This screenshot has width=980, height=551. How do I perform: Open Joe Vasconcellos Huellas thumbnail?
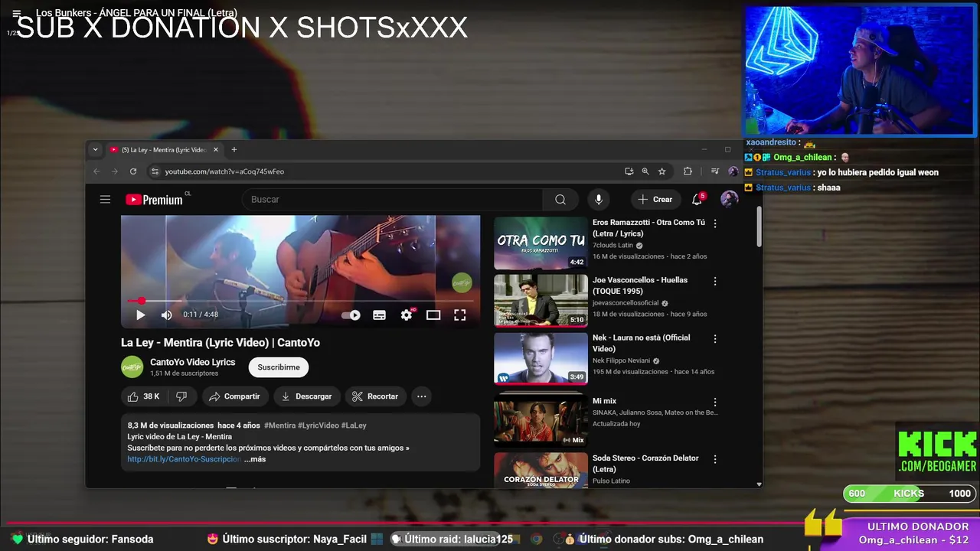click(x=541, y=301)
